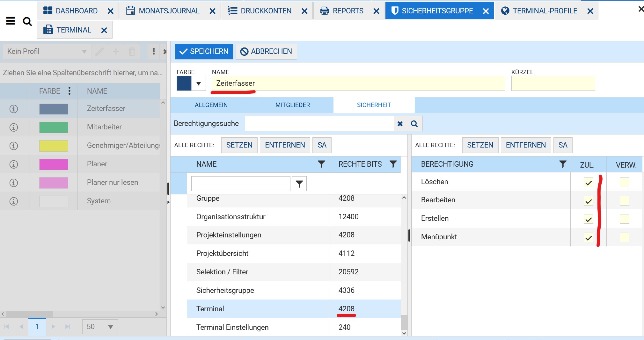
Task: Click the trash delete icon in profile toolbar
Action: click(x=132, y=51)
